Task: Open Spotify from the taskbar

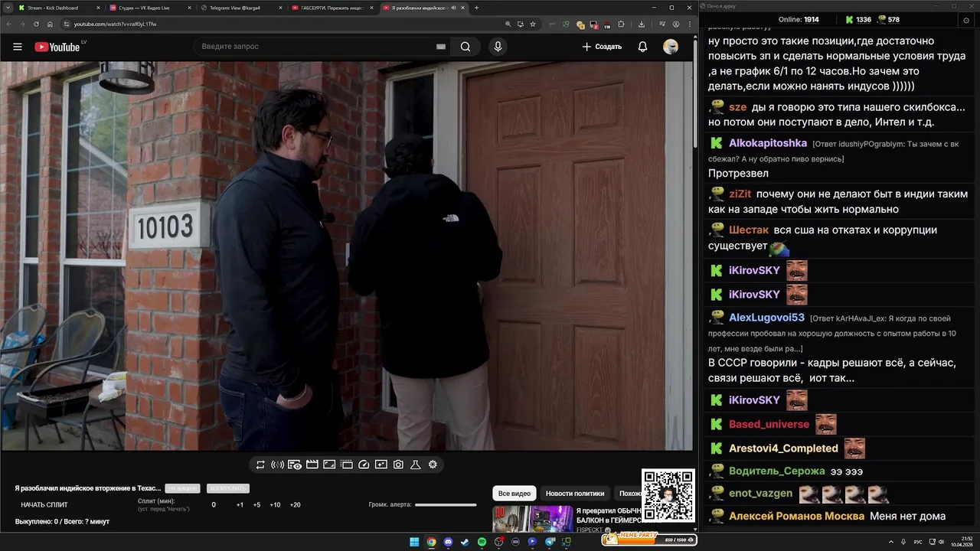Action: pos(482,542)
